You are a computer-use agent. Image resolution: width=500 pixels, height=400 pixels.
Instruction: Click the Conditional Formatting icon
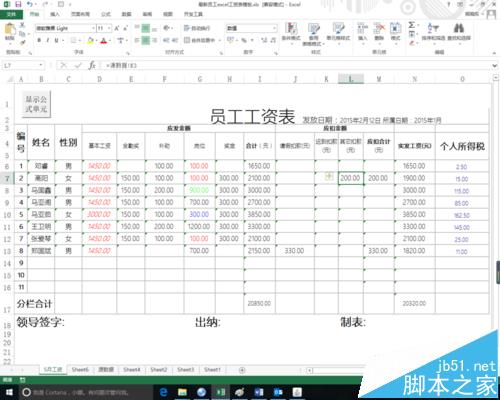click(x=291, y=29)
